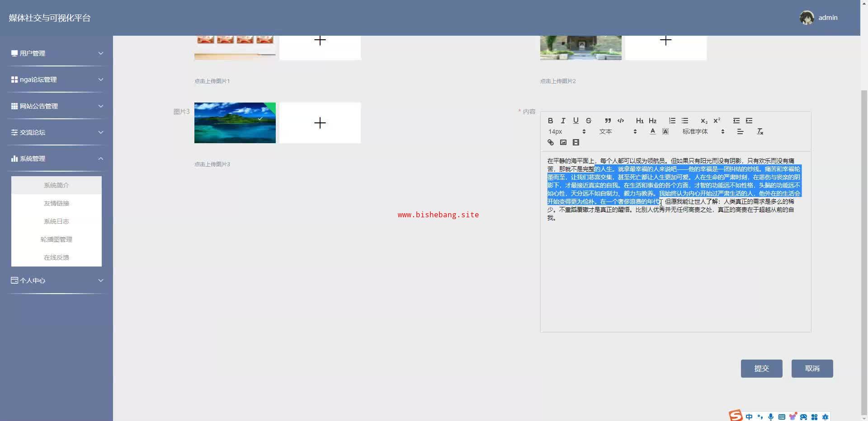
Task: Open the text color picker
Action: pyautogui.click(x=652, y=131)
